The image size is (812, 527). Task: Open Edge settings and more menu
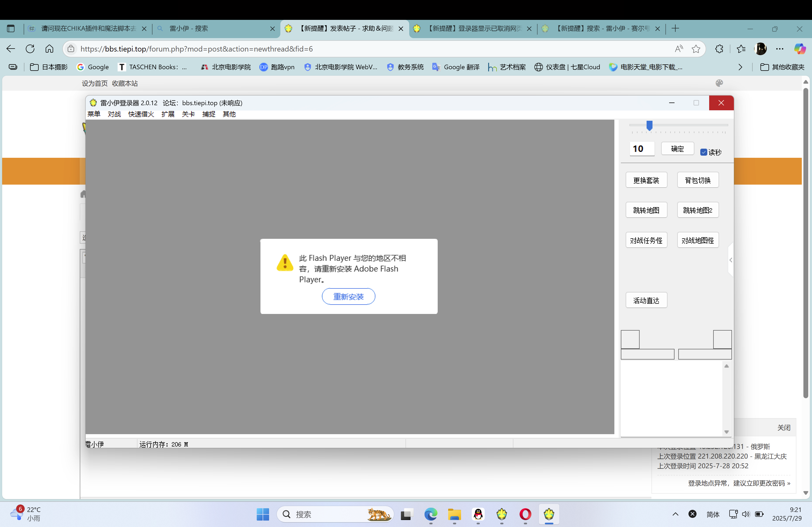[x=780, y=49]
